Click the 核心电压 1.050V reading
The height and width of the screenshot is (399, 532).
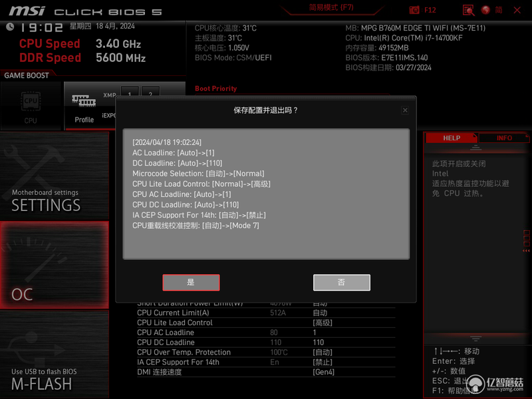[222, 48]
